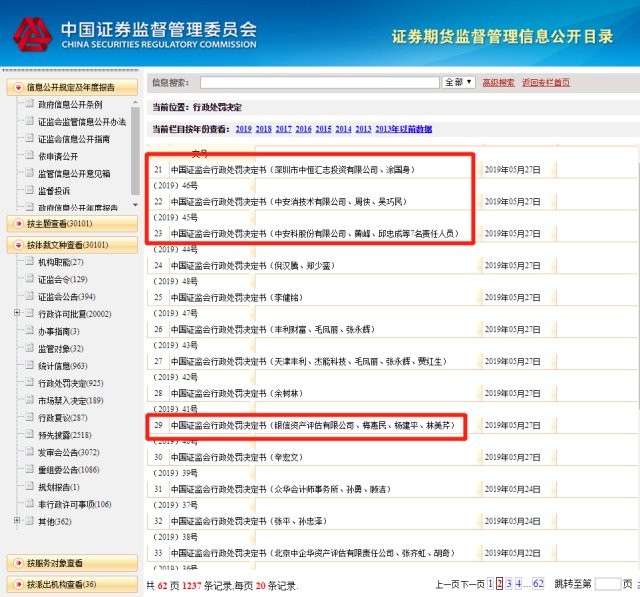Click the document icon beside 证监会令(129)
Viewport: 640px width, 597px height.
point(29,279)
